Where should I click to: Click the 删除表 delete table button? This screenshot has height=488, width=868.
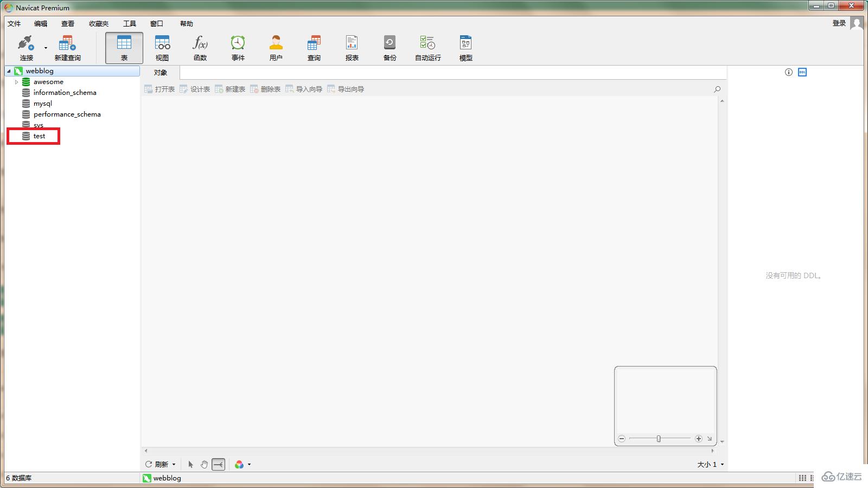265,89
